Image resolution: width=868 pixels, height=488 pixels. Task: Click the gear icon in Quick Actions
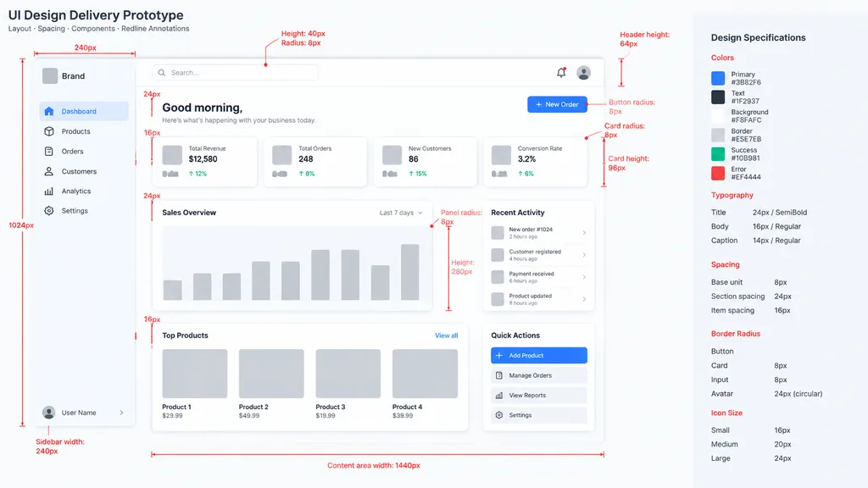tap(498, 415)
